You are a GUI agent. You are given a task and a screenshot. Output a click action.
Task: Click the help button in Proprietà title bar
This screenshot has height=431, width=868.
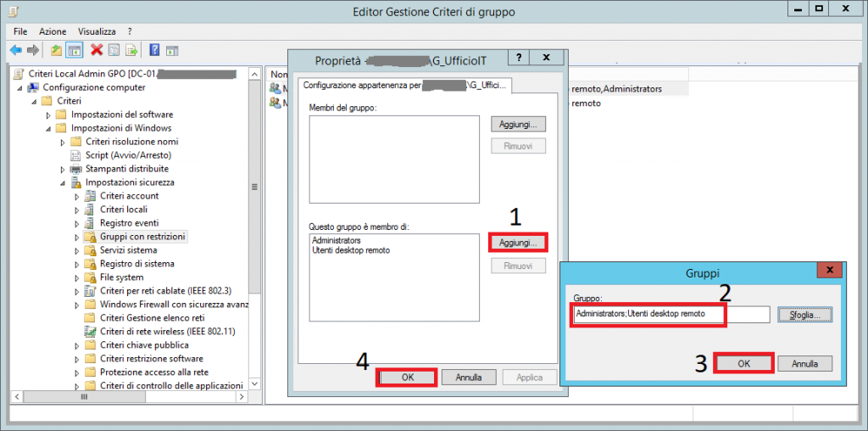520,59
